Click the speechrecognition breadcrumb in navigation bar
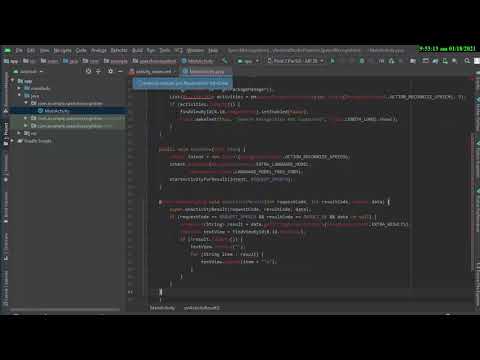The width and height of the screenshot is (480, 360). point(154,61)
